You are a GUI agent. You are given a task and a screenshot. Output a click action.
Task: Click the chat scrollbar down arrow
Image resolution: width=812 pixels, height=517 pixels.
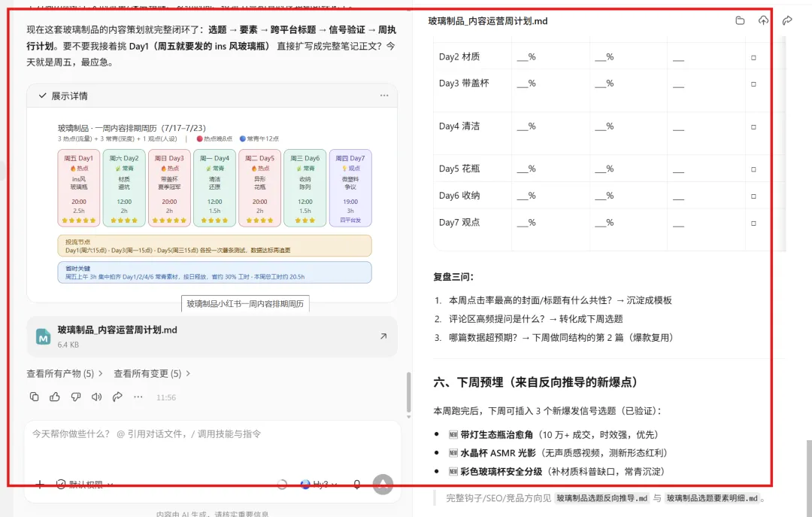408,416
